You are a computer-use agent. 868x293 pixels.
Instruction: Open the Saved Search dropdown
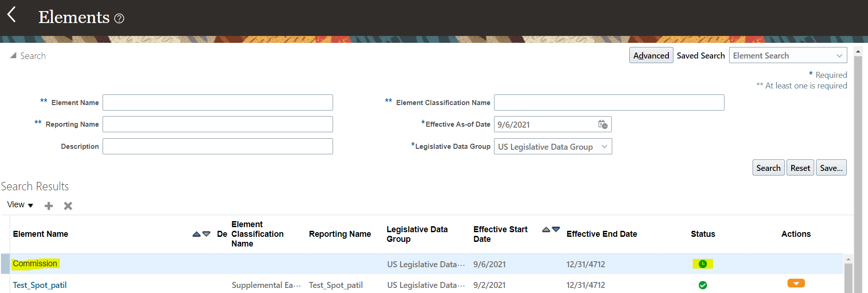788,56
